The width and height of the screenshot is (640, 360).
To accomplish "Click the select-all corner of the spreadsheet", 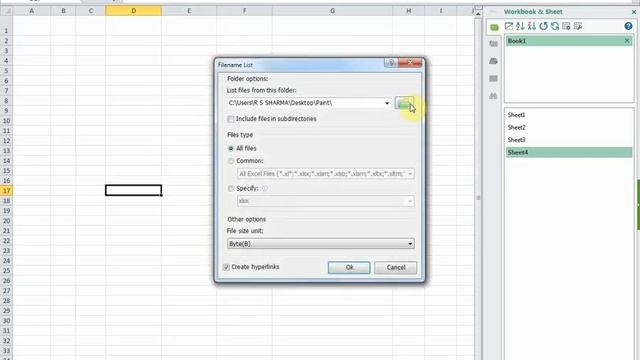I will pyautogui.click(x=7, y=11).
